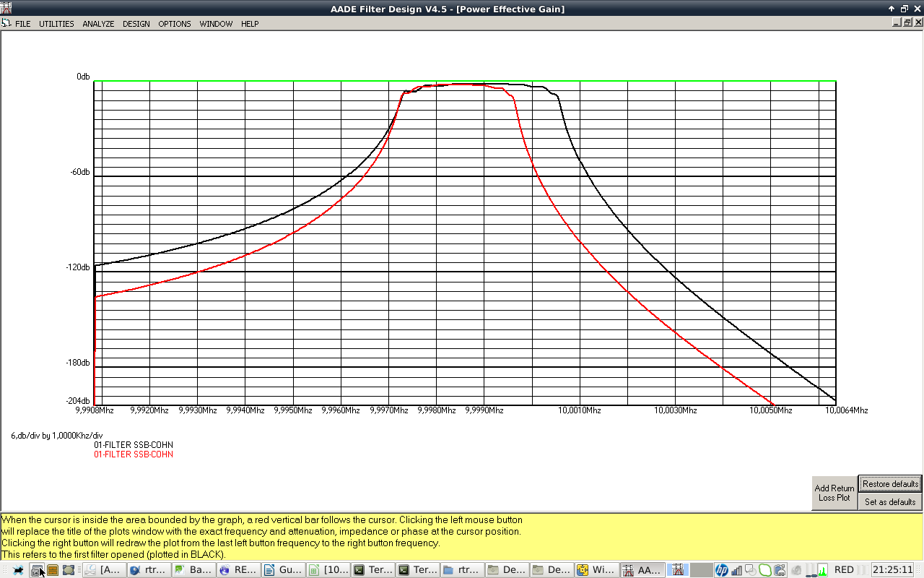
Task: Click the clock showing 21:25:11
Action: point(892,570)
